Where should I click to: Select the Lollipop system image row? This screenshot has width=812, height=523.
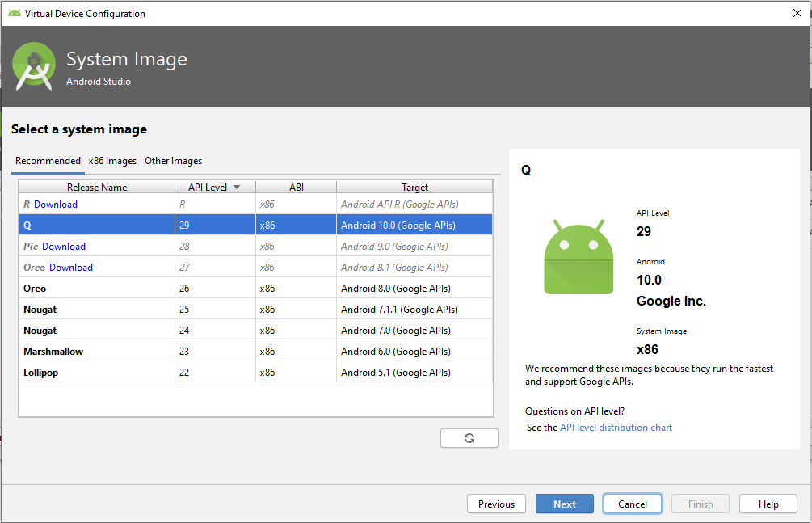pyautogui.click(x=256, y=372)
